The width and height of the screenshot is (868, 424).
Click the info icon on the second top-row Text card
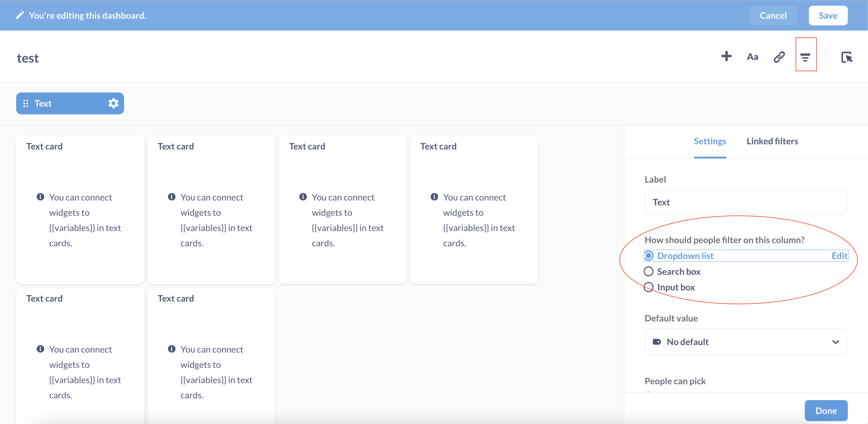click(x=172, y=196)
